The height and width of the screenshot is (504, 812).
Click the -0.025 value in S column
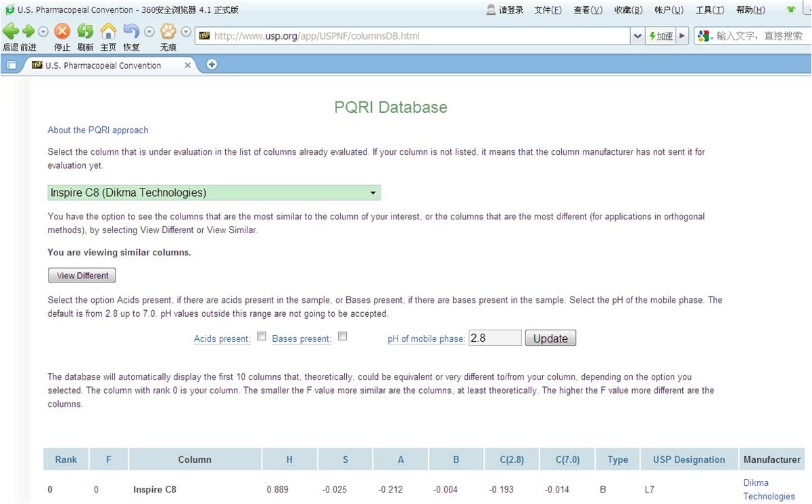tap(336, 490)
